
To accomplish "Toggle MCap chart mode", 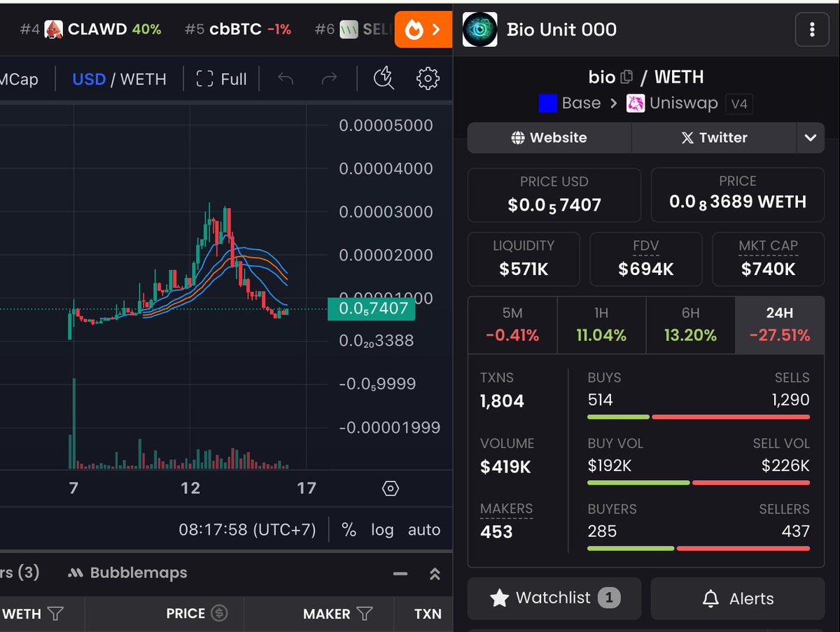I will (x=19, y=79).
